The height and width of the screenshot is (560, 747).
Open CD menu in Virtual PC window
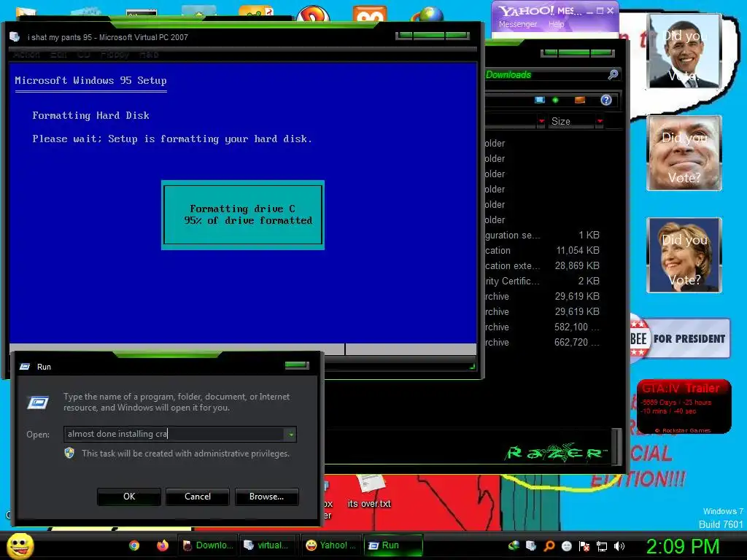point(83,55)
